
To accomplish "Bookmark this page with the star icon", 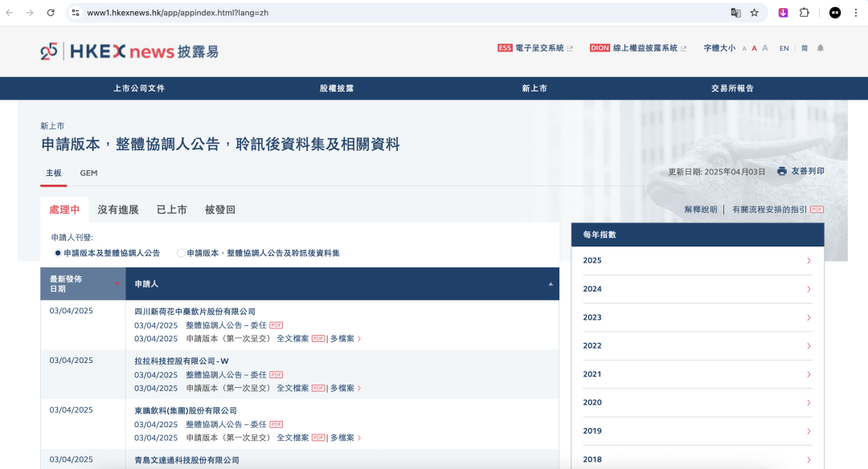I will coord(755,13).
